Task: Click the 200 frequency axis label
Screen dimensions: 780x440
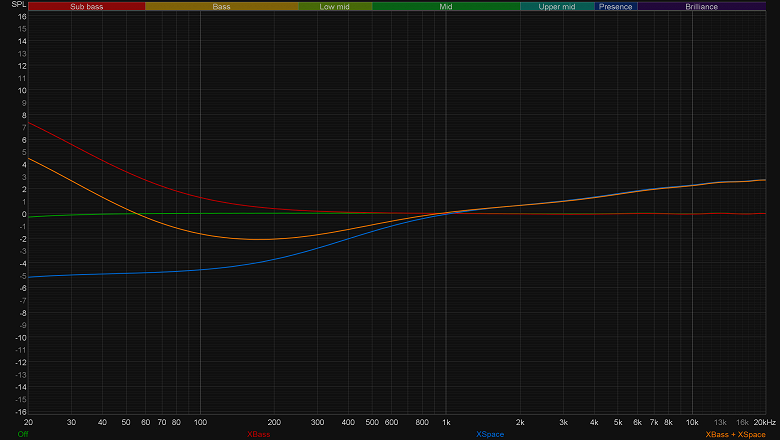Action: (274, 422)
